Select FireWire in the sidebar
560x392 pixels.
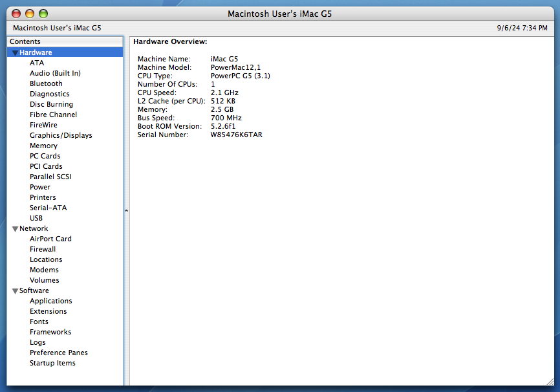pos(43,125)
